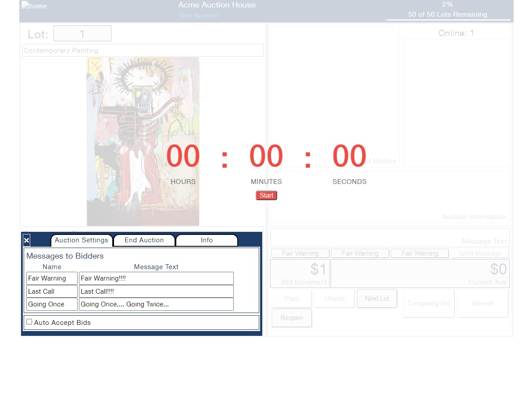
Task: Open the End Auction tab
Action: (144, 240)
